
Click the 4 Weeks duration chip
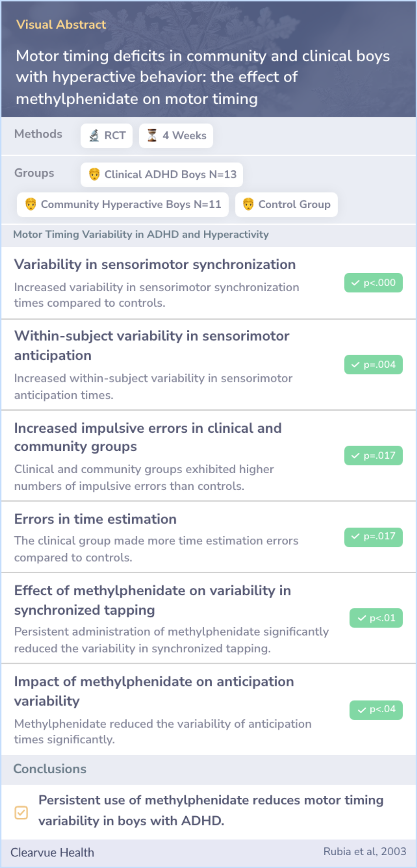(x=176, y=136)
